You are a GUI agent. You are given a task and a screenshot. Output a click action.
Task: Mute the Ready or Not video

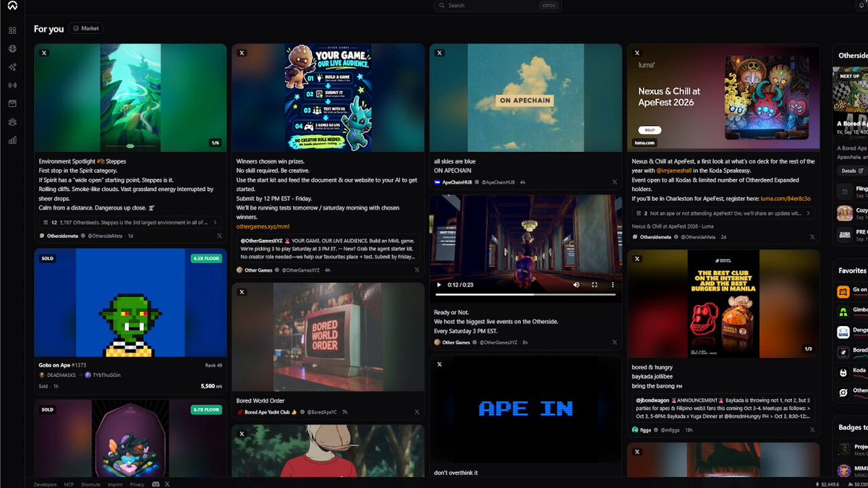point(577,285)
